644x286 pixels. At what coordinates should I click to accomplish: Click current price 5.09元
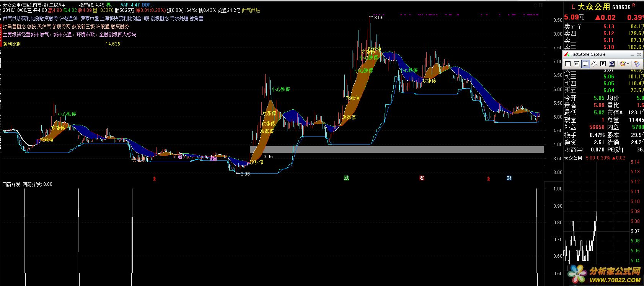(x=574, y=18)
